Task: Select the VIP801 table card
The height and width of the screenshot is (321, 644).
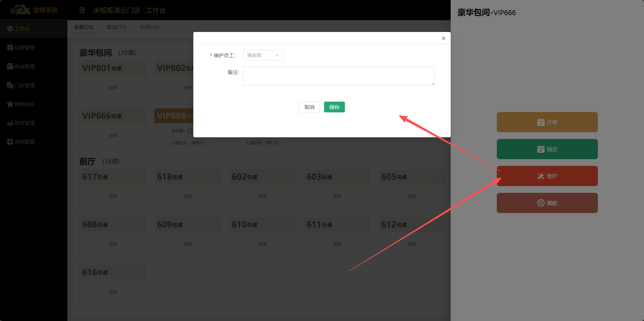Action: 112,80
